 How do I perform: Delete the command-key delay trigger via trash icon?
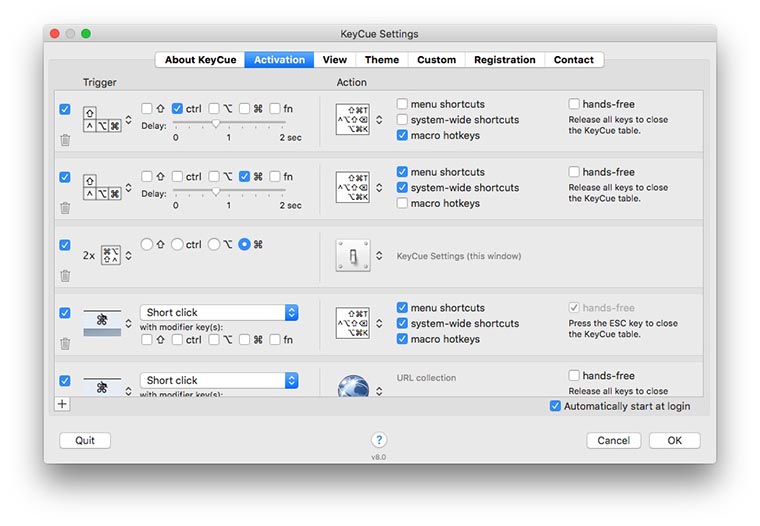(65, 208)
